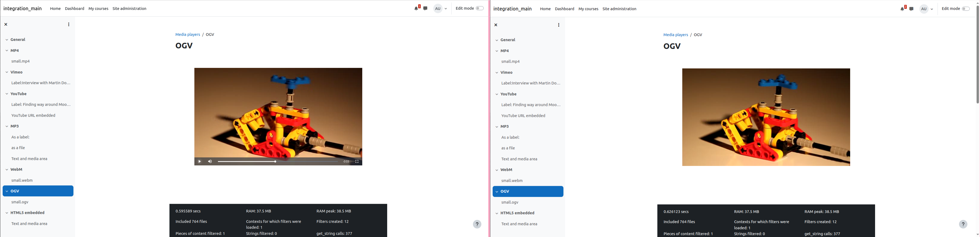The image size is (980, 237).
Task: Collapse HTML5 embedded section chevron, right window
Action: tap(497, 213)
